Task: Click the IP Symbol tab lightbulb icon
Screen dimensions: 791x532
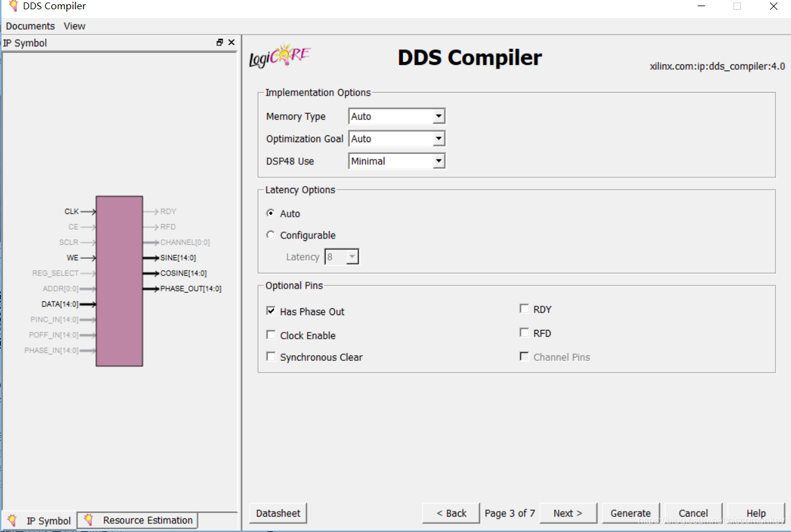Action: click(12, 520)
